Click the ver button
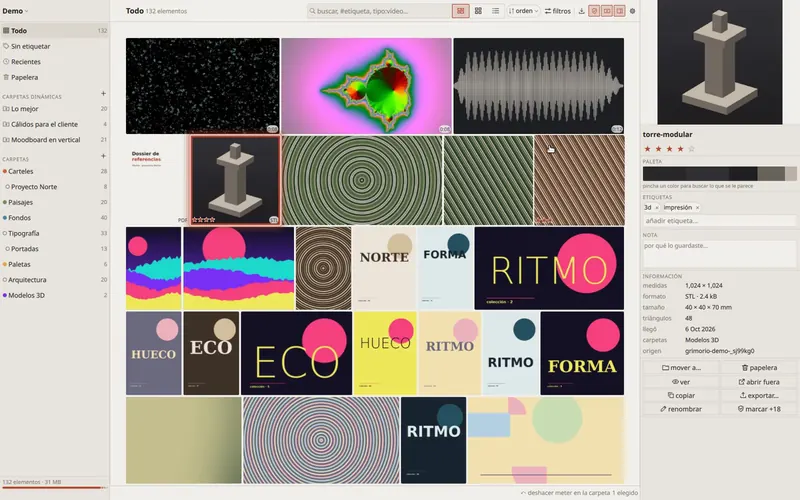This screenshot has height=500, width=800. [681, 382]
